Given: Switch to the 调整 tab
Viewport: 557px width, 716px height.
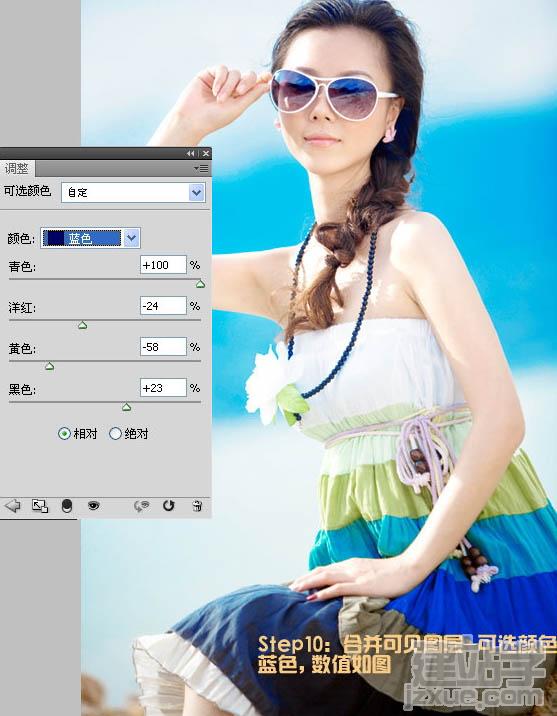Looking at the screenshot, I should click(17, 168).
